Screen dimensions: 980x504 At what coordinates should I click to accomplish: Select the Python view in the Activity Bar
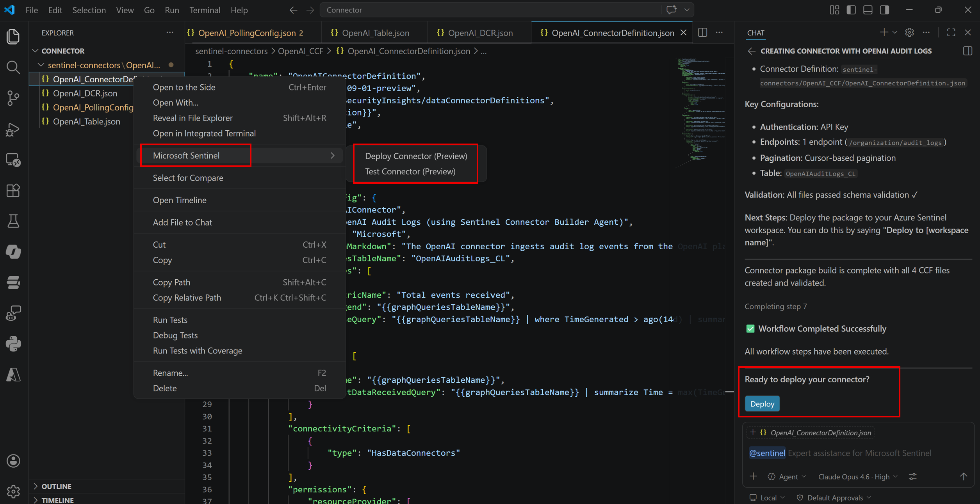(x=13, y=344)
